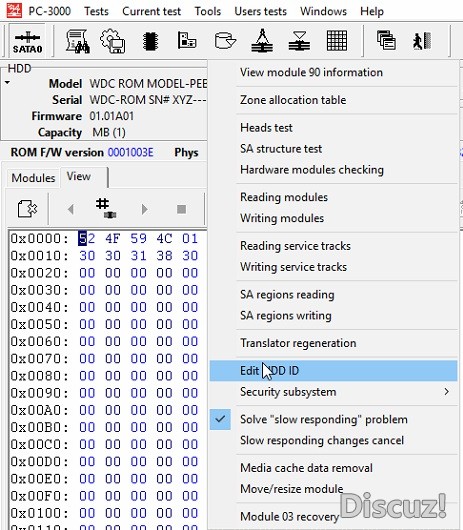Screen dimensions: 463x530
Task: Collapse the HDD info panel arrow
Action: point(7,82)
